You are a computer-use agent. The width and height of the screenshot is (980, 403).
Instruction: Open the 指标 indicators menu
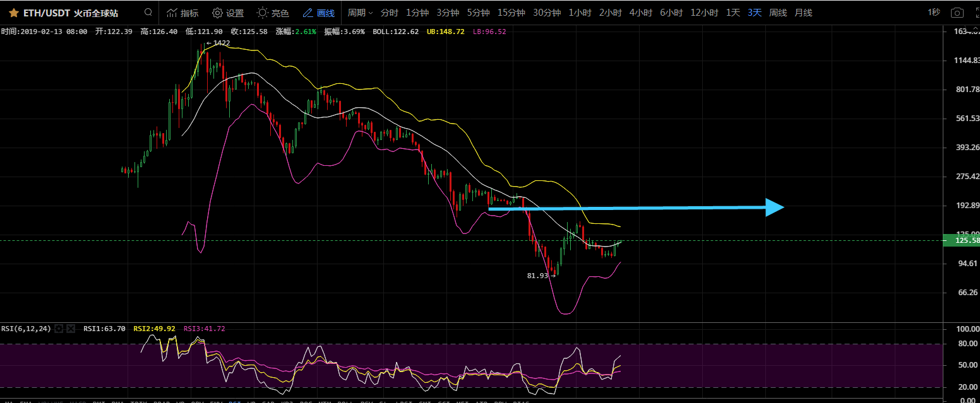pos(182,13)
